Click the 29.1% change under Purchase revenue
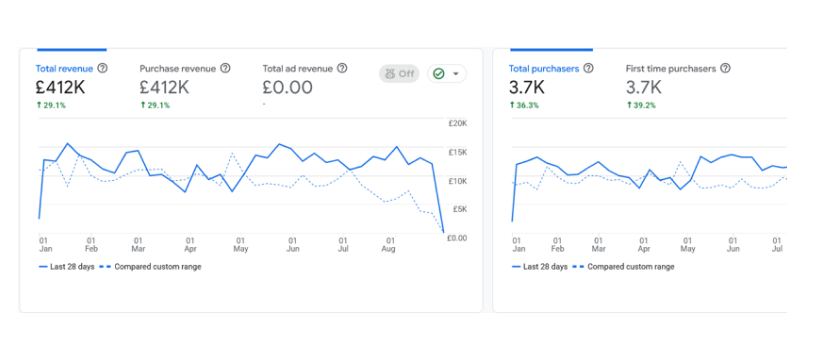The image size is (820, 361). [x=155, y=105]
